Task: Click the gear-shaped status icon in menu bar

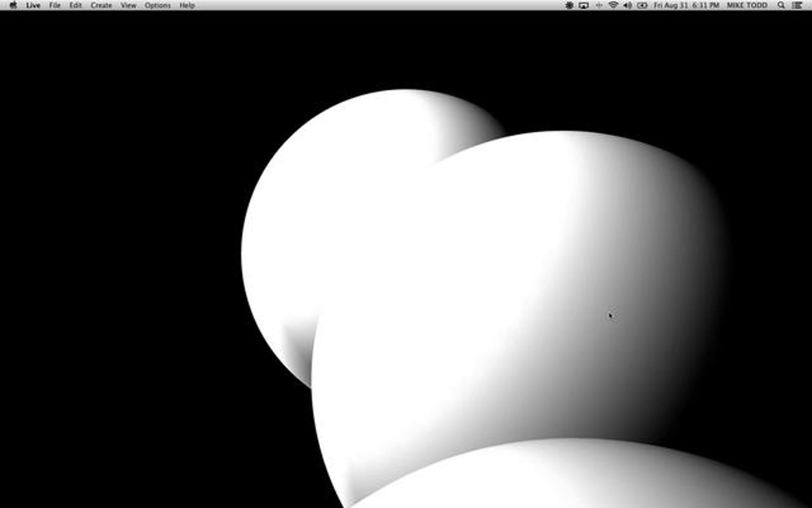Action: [569, 5]
